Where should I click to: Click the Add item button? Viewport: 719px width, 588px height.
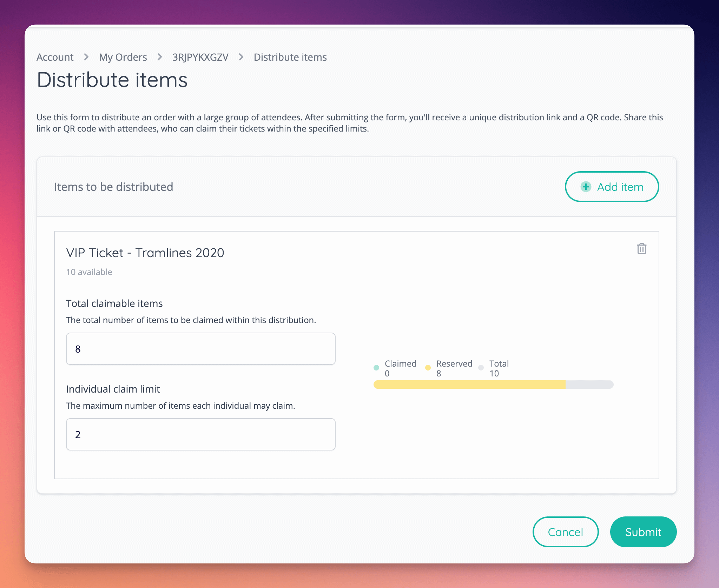tap(612, 187)
